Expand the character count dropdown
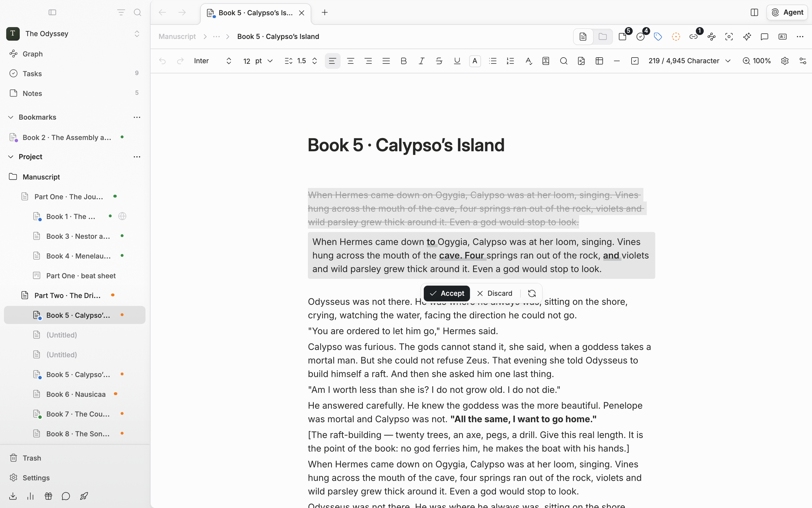Viewport: 812px width, 508px height. coord(690,61)
